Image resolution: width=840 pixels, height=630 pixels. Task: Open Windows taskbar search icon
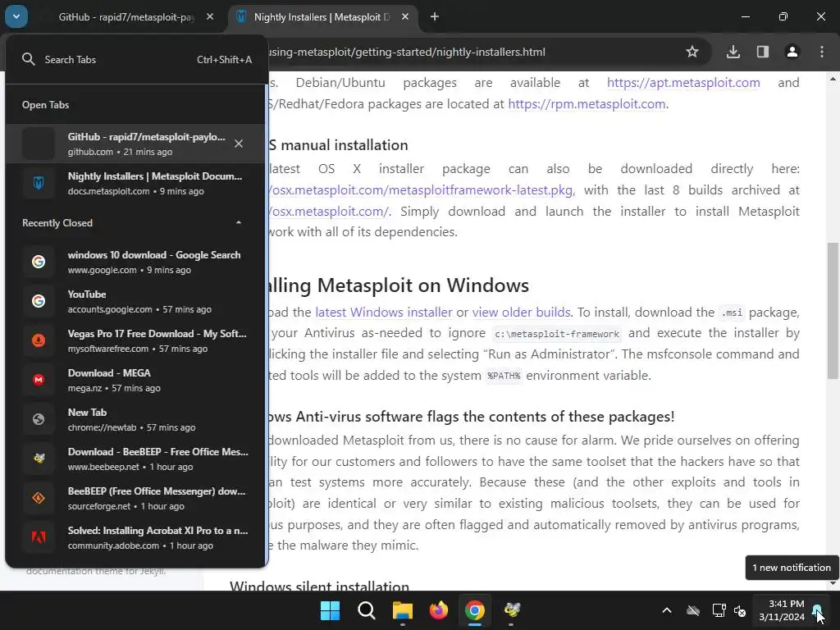click(367, 610)
